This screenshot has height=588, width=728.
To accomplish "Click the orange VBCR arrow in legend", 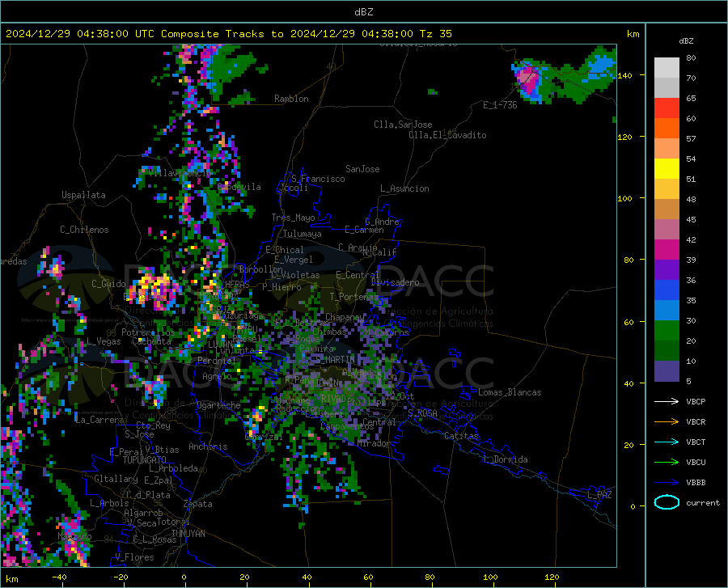I will coord(667,422).
